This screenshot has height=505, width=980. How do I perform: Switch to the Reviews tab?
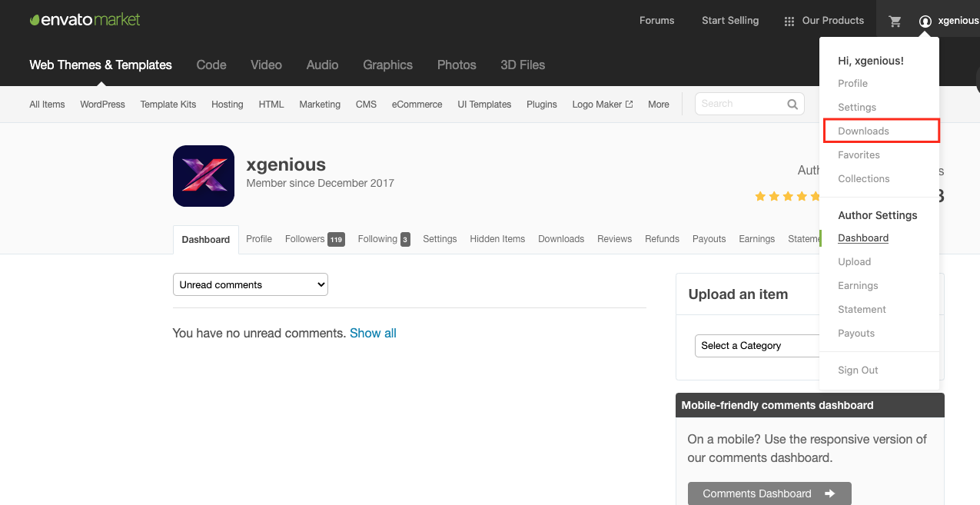point(614,239)
